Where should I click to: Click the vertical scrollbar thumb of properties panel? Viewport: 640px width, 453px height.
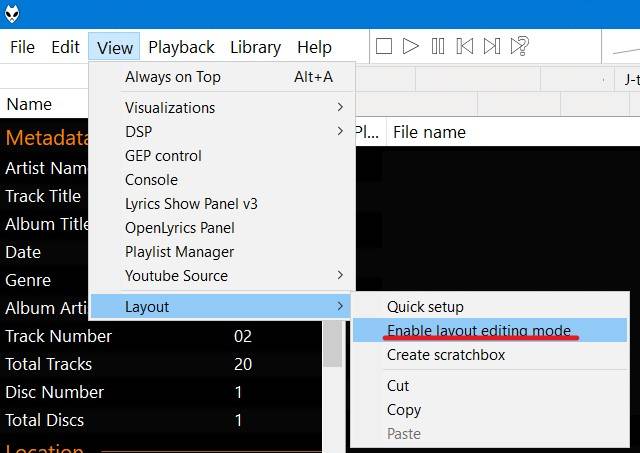(333, 344)
